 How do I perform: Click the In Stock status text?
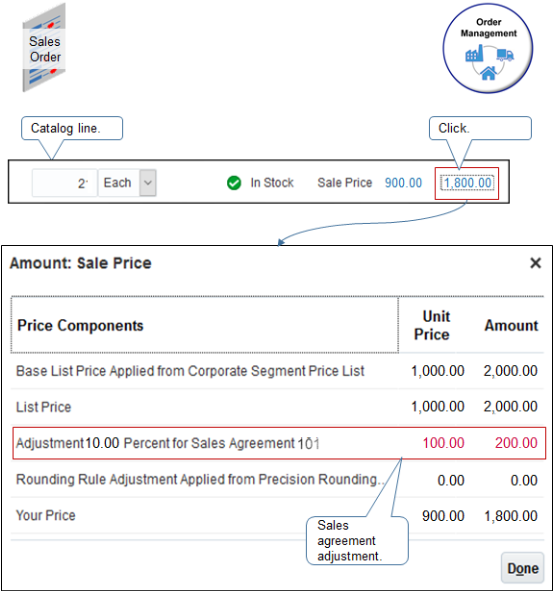(272, 183)
